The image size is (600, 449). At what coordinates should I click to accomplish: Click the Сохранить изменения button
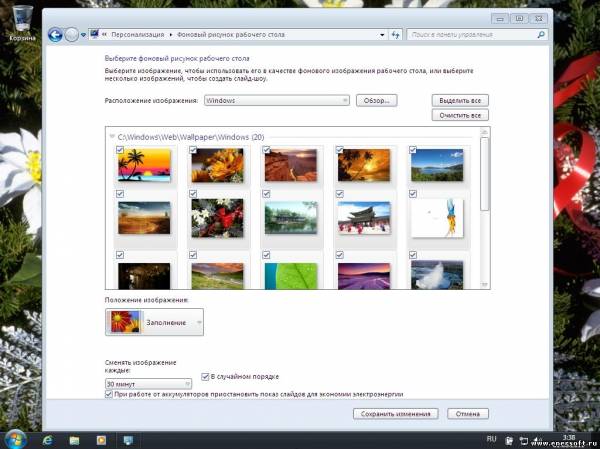click(396, 414)
